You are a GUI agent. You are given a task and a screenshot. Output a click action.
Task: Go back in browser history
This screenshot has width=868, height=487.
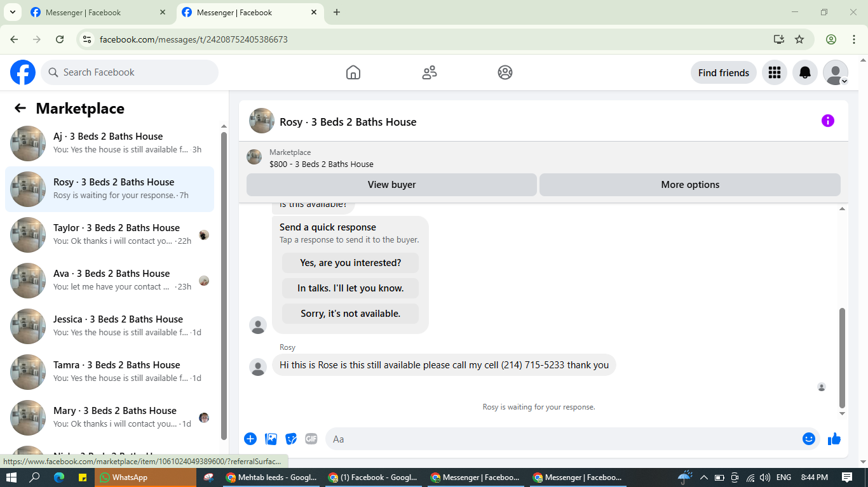click(x=14, y=39)
